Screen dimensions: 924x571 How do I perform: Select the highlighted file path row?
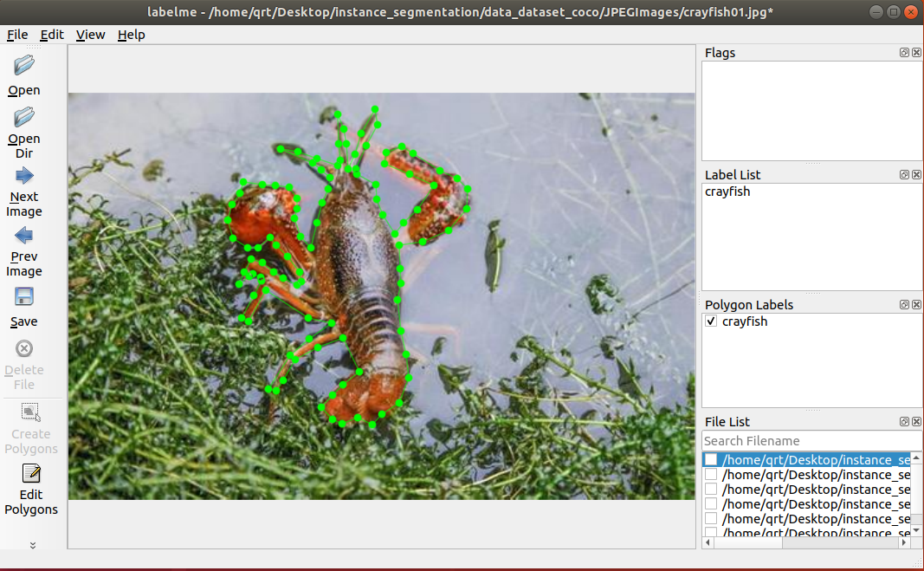806,459
